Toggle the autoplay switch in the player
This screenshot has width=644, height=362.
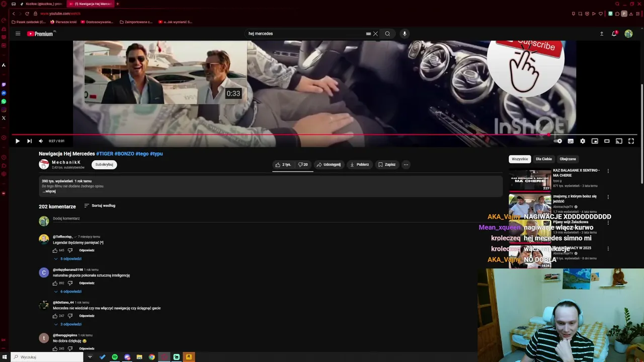click(558, 141)
